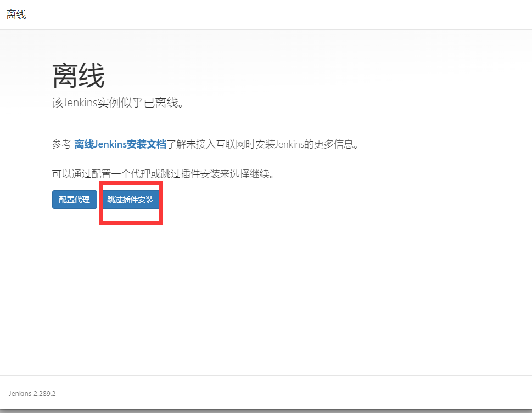The image size is (532, 413).
Task: Click the 离线 header title text
Action: coord(16,15)
